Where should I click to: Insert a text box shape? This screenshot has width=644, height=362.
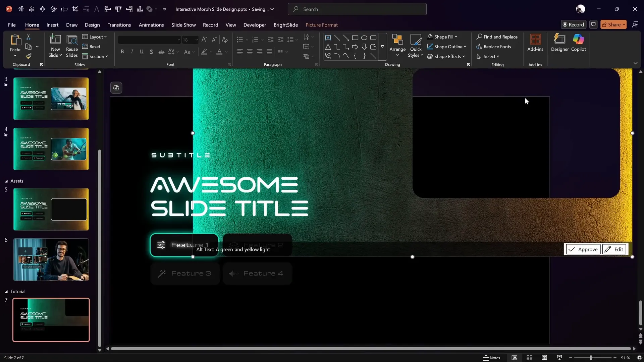[328, 38]
